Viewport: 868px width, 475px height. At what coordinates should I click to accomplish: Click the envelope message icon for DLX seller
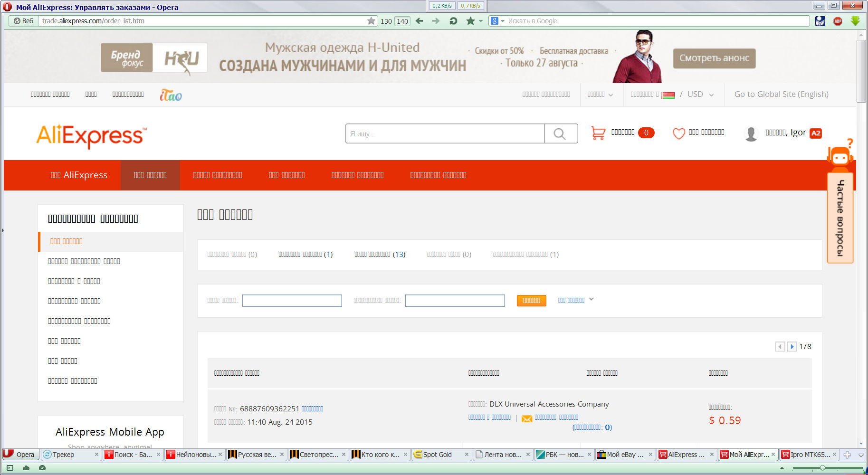pyautogui.click(x=527, y=418)
